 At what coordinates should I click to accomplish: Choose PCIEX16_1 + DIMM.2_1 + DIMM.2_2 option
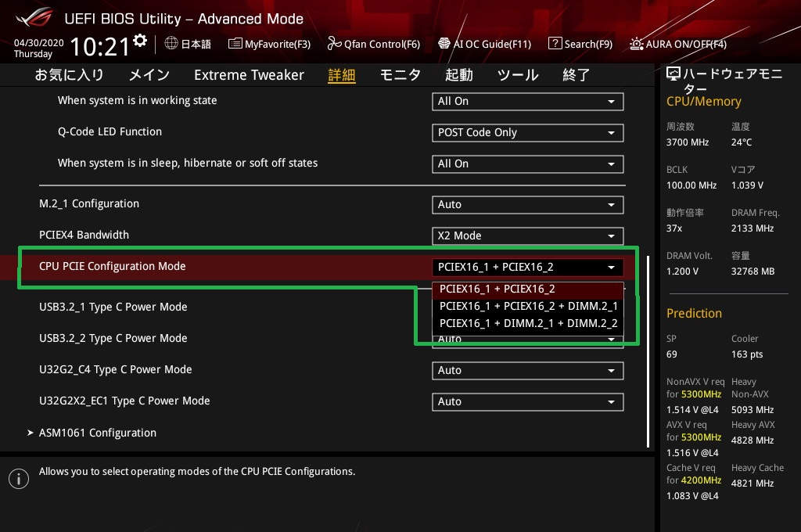pos(528,323)
